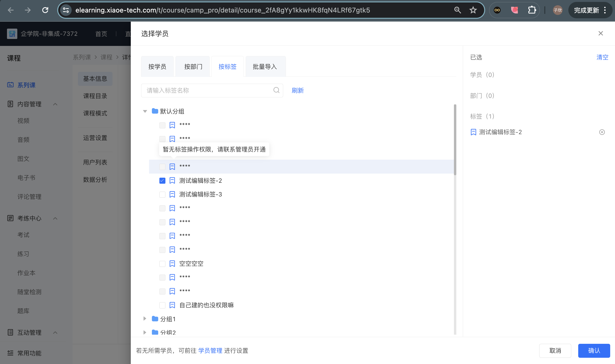This screenshot has height=364, width=615.
Task: Click the 分组1 folder icon
Action: [155, 319]
